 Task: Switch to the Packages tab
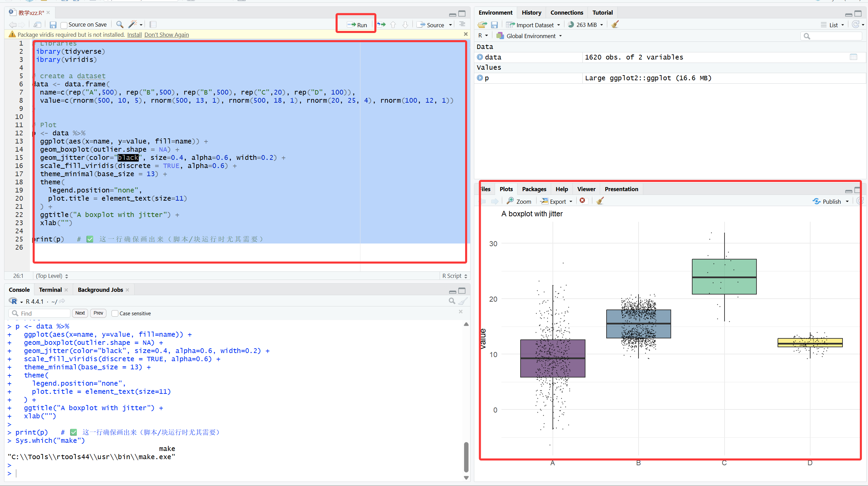[x=534, y=189]
